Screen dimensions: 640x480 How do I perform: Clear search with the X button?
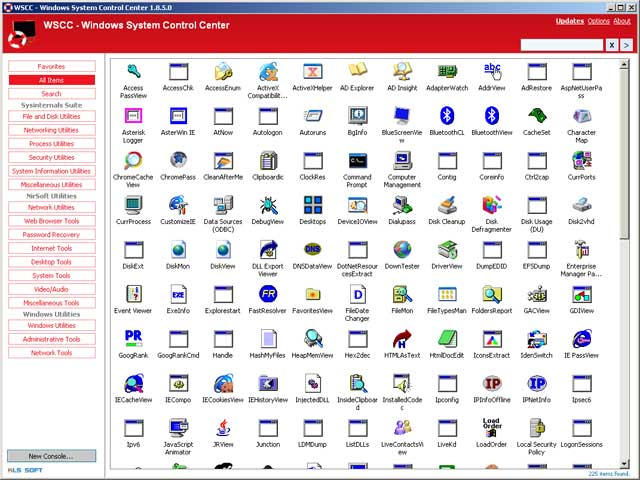point(611,45)
